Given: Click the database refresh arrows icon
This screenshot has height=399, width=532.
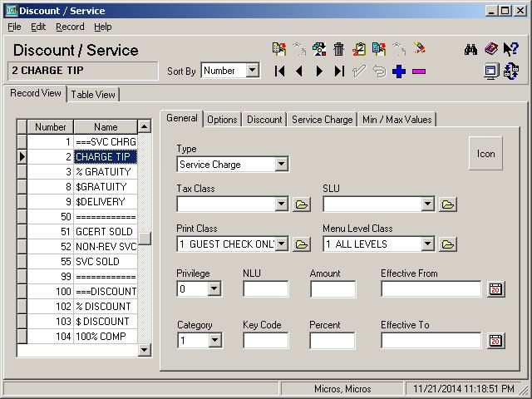Looking at the screenshot, I should click(511, 71).
